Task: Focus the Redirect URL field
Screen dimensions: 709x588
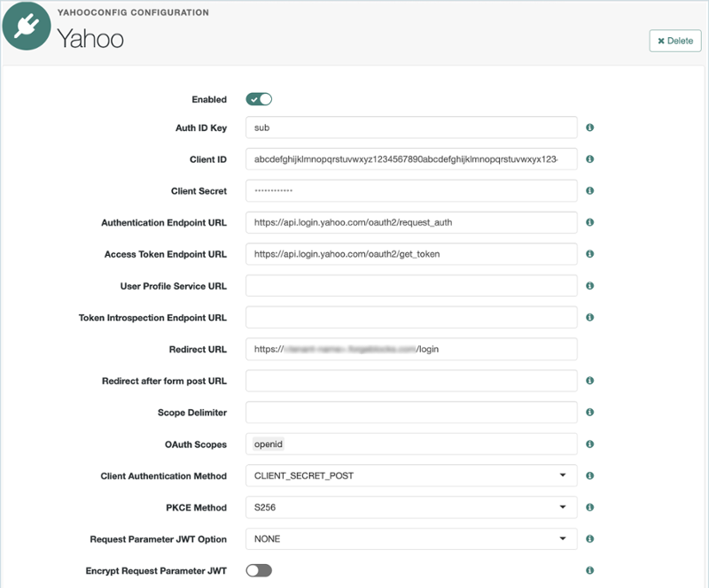Action: point(411,349)
